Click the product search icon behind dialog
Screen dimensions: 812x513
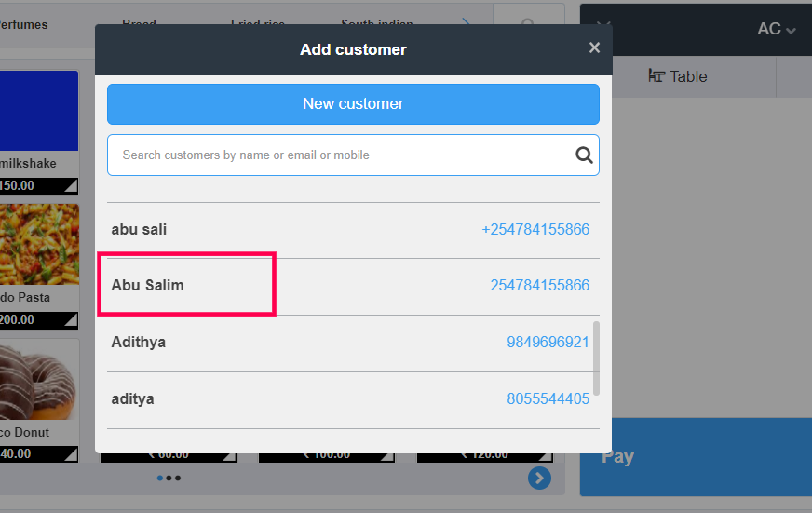click(529, 23)
